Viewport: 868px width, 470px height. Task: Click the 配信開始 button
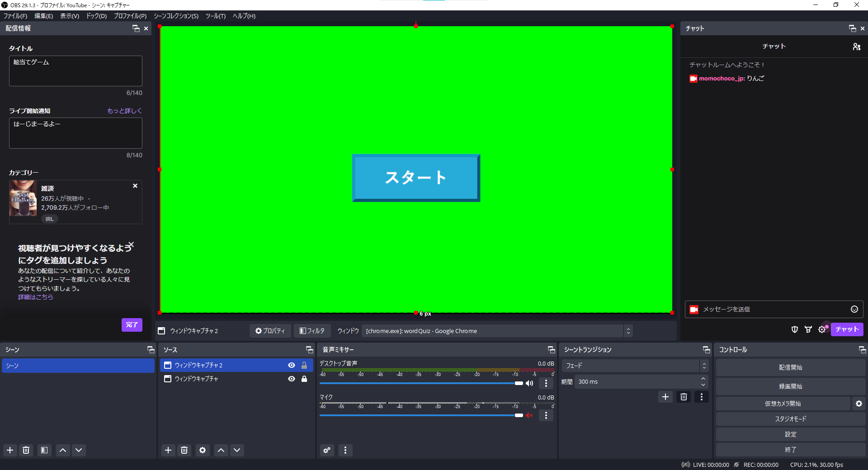tap(790, 367)
